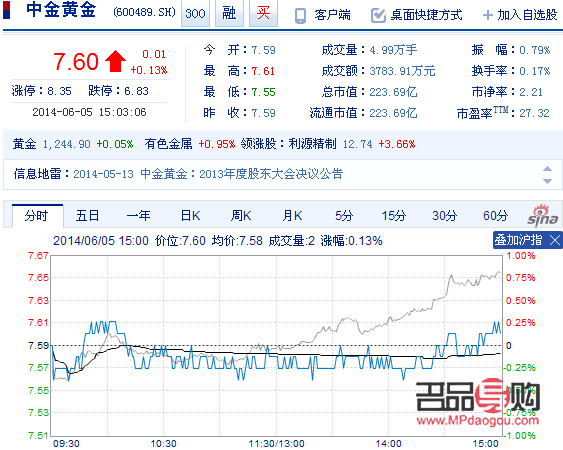Switch to the 五日 chart tab
The width and height of the screenshot is (563, 450).
[x=87, y=216]
